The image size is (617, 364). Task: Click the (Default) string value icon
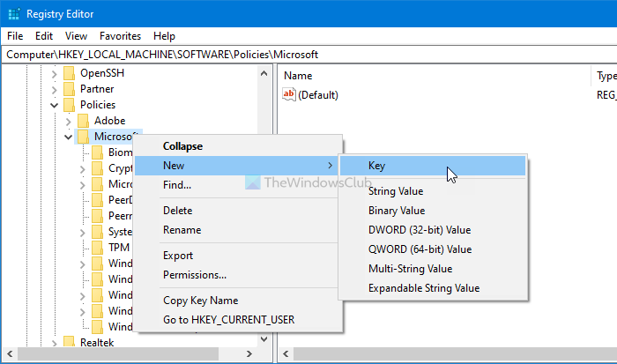(290, 94)
